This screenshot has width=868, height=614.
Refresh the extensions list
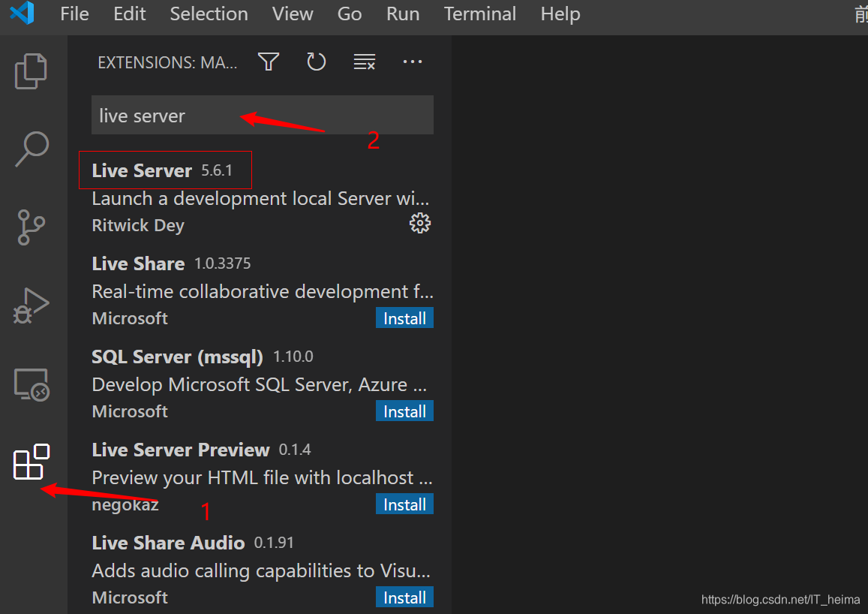316,62
